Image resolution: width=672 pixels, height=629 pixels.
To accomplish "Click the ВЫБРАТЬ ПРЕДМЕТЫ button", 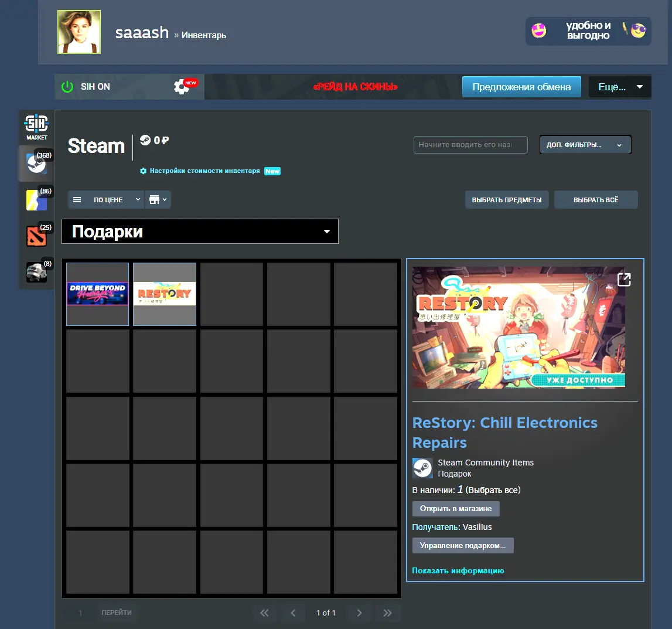I will point(507,200).
